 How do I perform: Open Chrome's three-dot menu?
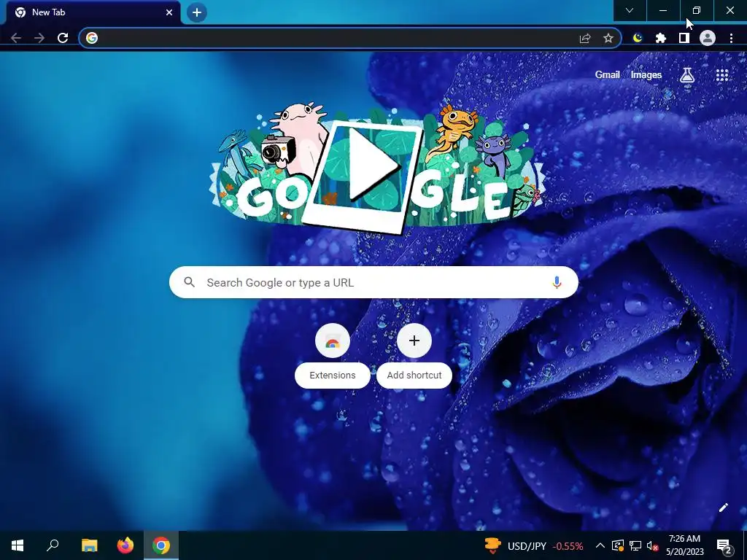pyautogui.click(x=731, y=38)
